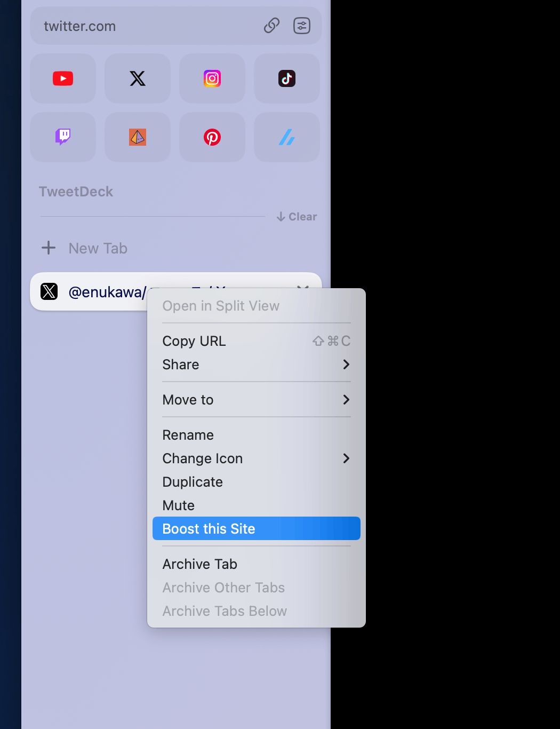Open site controls sliders icon
Screen dimensions: 560x729
point(302,26)
